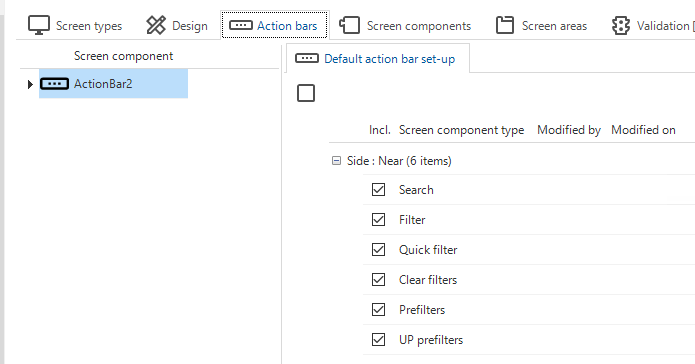Click the Design pencil-ruler icon
This screenshot has width=695, height=364.
[156, 25]
